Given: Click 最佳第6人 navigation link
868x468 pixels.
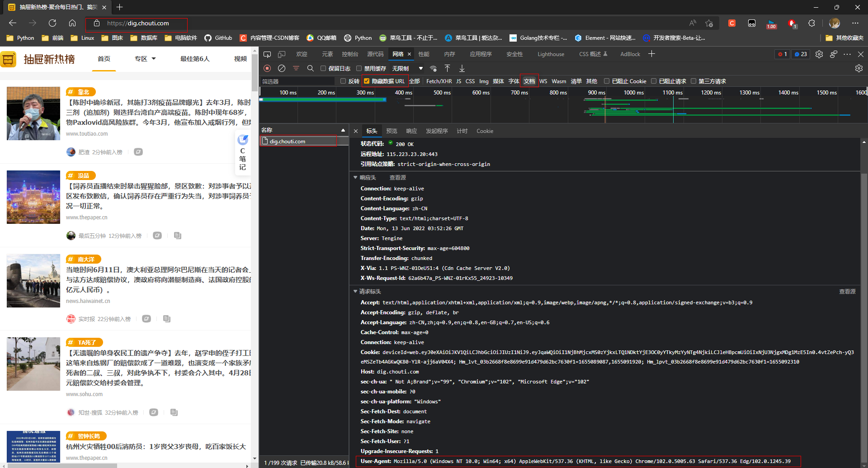Looking at the screenshot, I should click(195, 59).
